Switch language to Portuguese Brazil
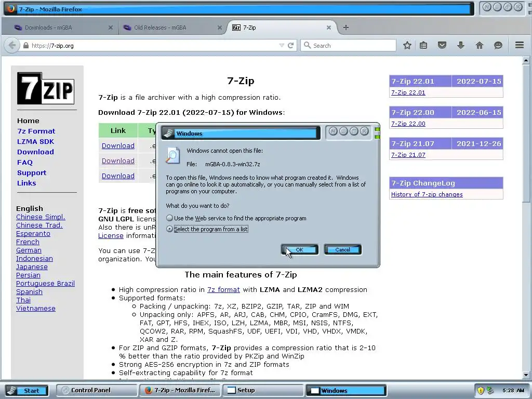532x399 pixels. [46, 283]
